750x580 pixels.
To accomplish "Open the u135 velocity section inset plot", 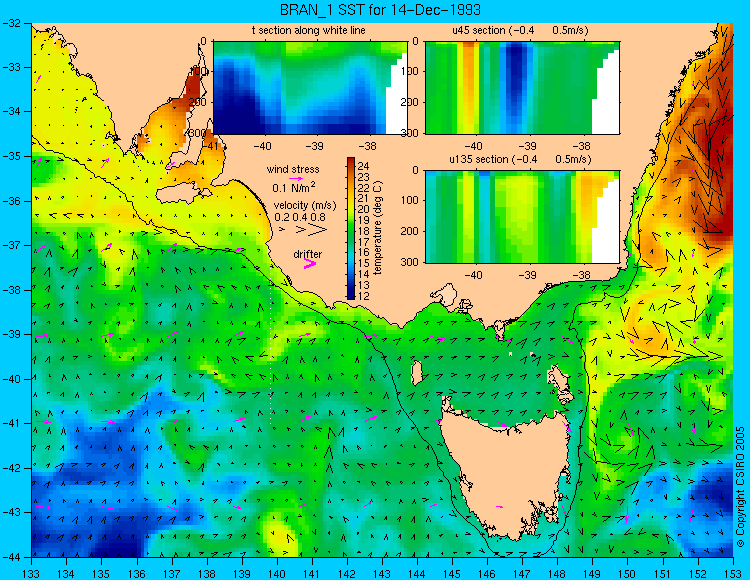I will (x=522, y=217).
